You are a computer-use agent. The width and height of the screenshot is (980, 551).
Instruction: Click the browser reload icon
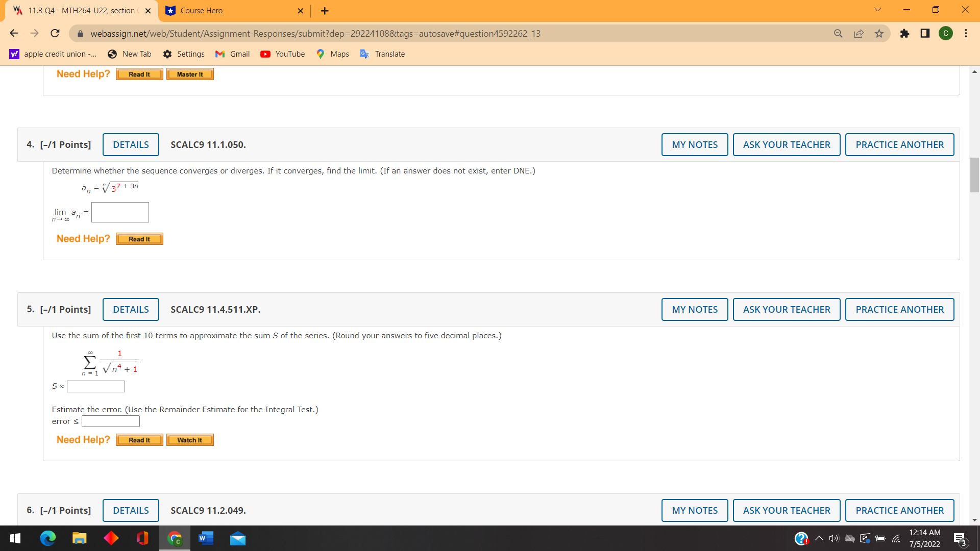coord(55,34)
